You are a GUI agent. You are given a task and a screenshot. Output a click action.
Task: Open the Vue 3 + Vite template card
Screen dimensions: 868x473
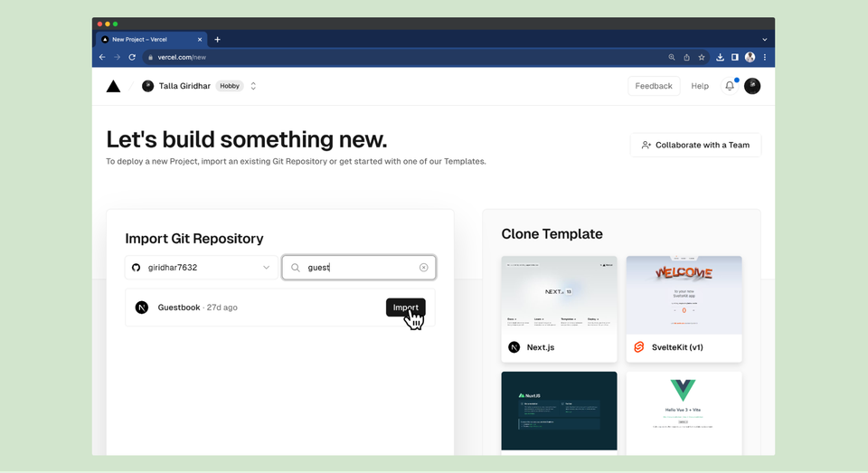tap(684, 412)
